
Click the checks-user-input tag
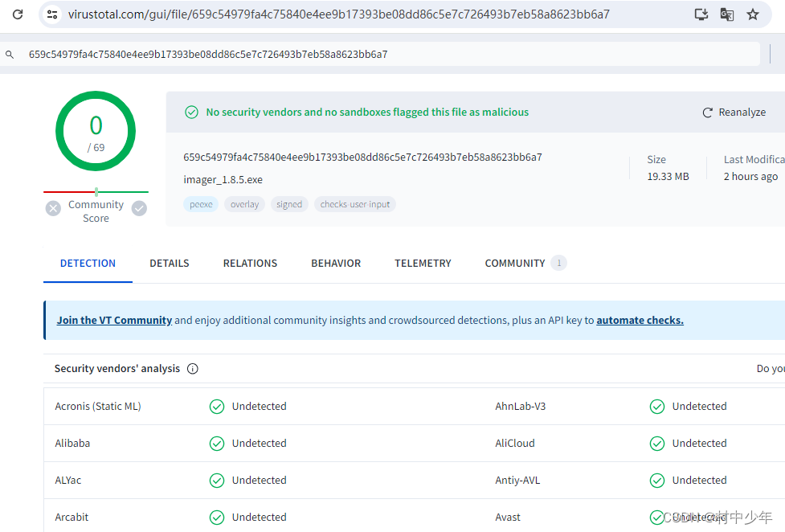355,204
